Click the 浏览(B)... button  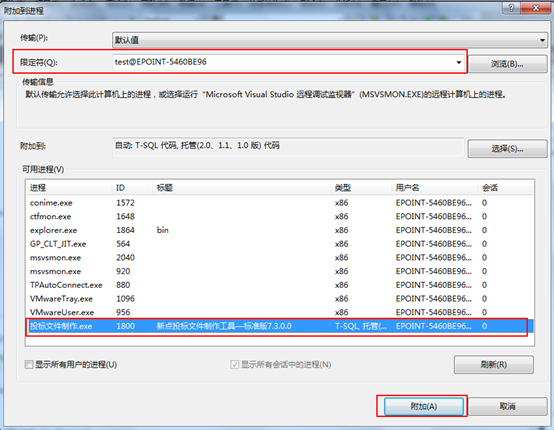pyautogui.click(x=507, y=64)
